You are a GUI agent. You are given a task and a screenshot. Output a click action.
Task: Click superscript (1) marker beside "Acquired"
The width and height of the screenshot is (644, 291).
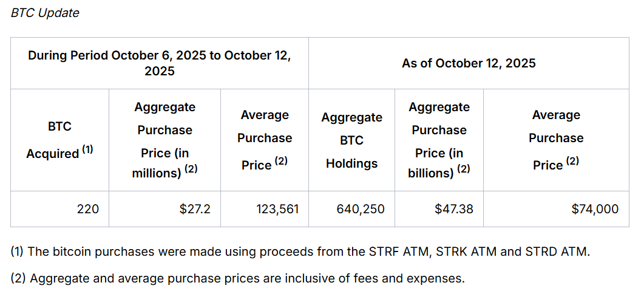(x=88, y=149)
